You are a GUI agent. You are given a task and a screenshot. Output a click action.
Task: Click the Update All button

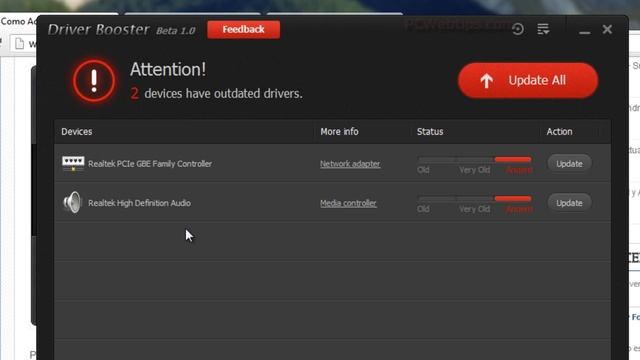pos(528,80)
